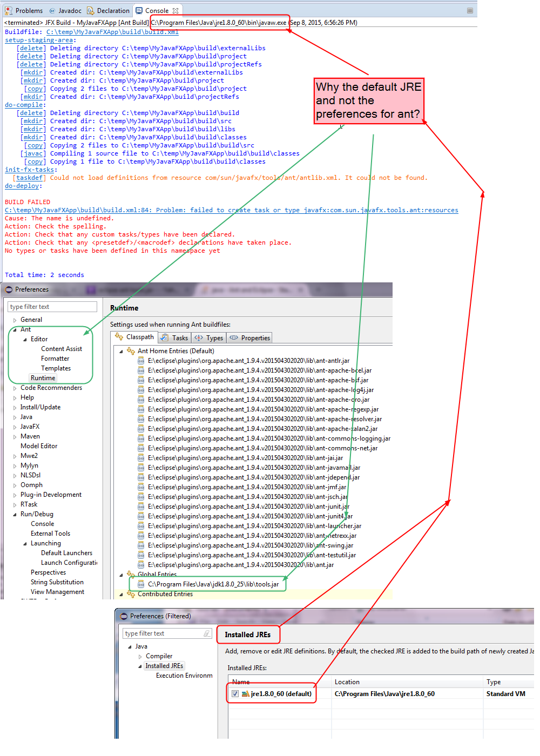The image size is (540, 756).
Task: Switch to the Problems tab
Action: click(24, 11)
